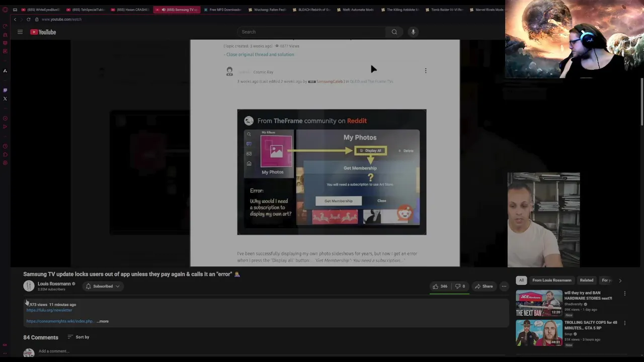Switch to the Marvel Rivals Mods tab
Screen dimensions: 644x362
click(x=487, y=10)
